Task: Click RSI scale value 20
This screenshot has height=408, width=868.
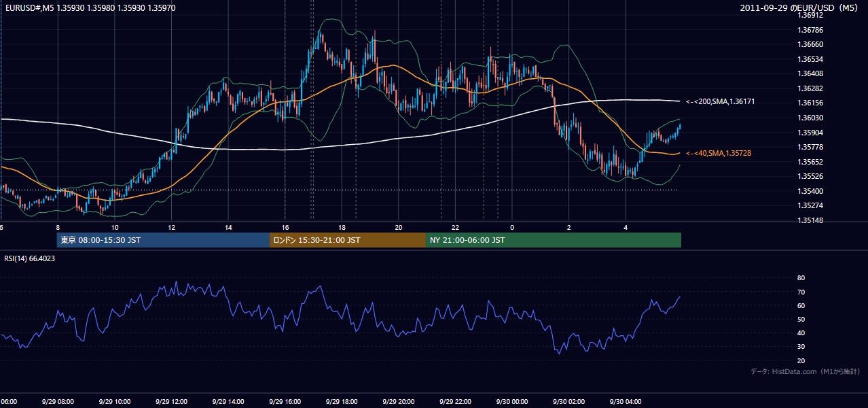Action: pos(801,360)
